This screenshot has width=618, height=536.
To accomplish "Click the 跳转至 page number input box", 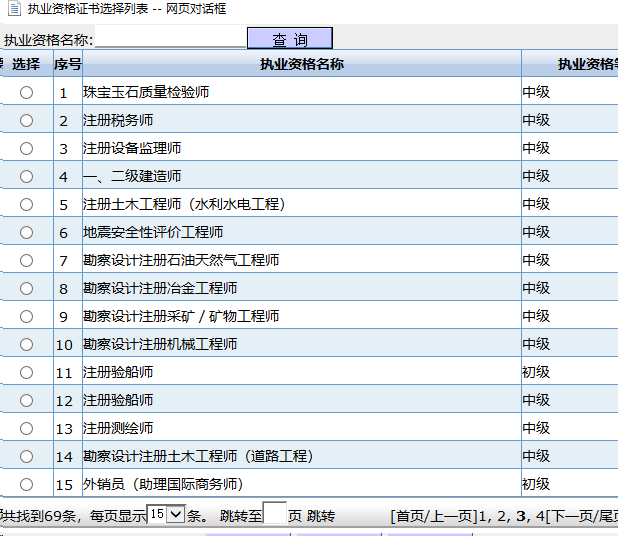I will pos(275,514).
